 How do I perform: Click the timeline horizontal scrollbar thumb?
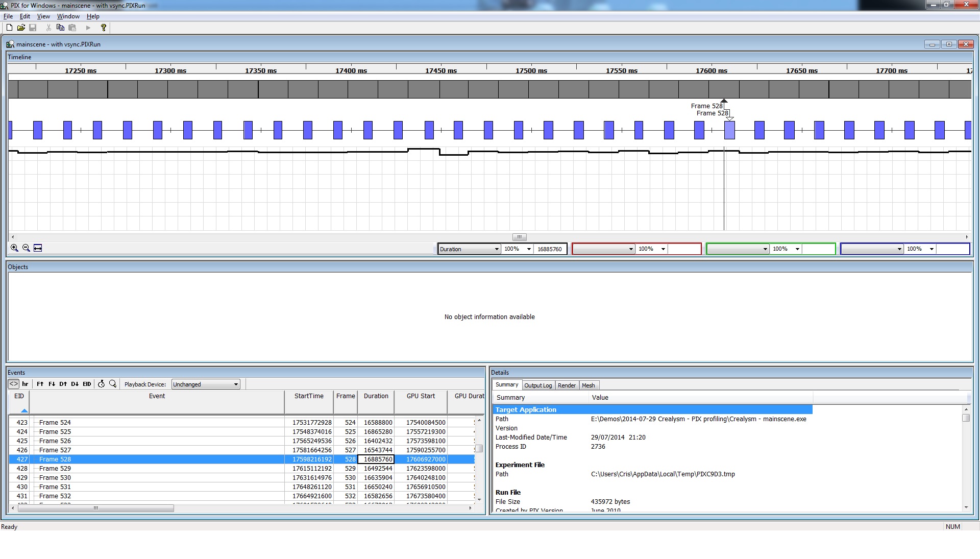(x=519, y=237)
